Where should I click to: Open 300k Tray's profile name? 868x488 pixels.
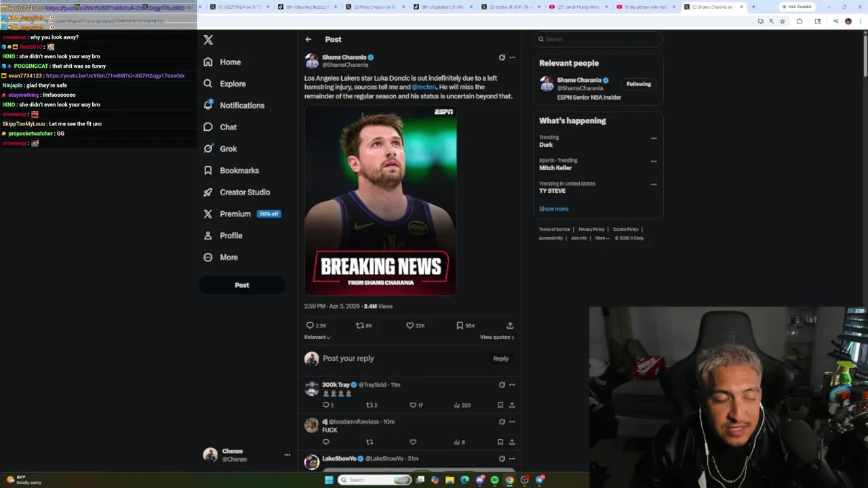(x=336, y=384)
